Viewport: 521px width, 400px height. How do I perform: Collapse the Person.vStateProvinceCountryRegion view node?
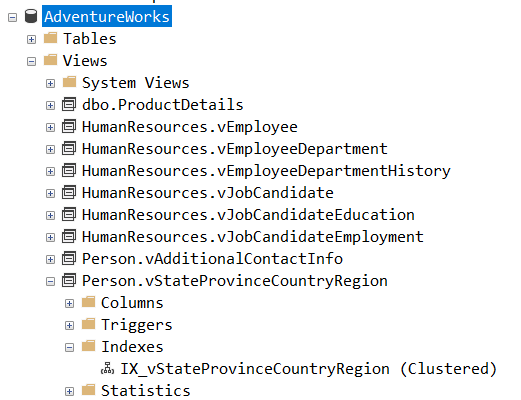(50, 281)
